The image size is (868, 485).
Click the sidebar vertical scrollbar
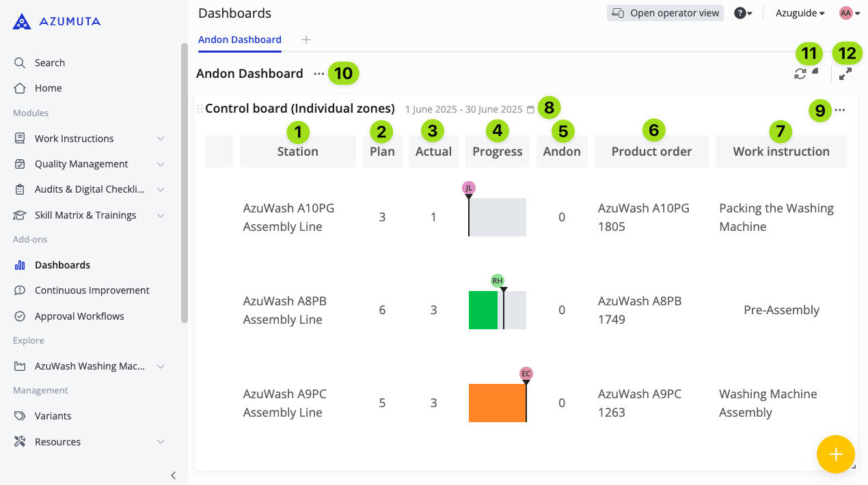(x=183, y=184)
